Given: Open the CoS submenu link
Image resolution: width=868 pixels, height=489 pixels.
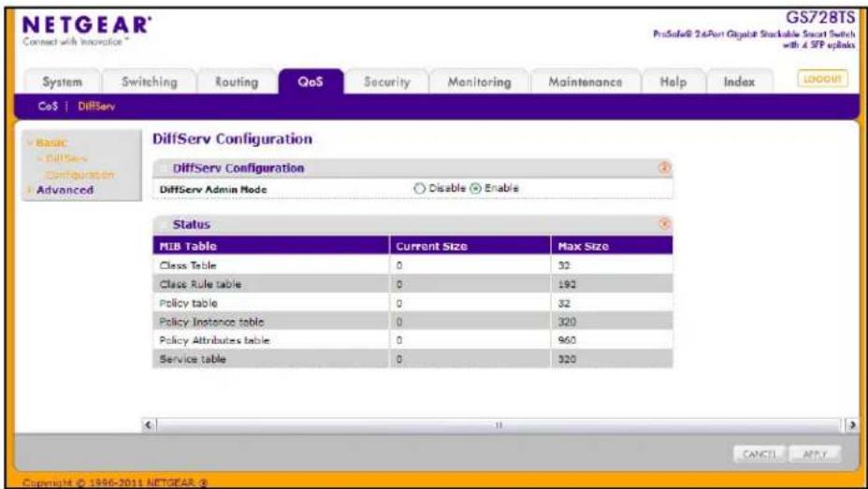Looking at the screenshot, I should 48,107.
